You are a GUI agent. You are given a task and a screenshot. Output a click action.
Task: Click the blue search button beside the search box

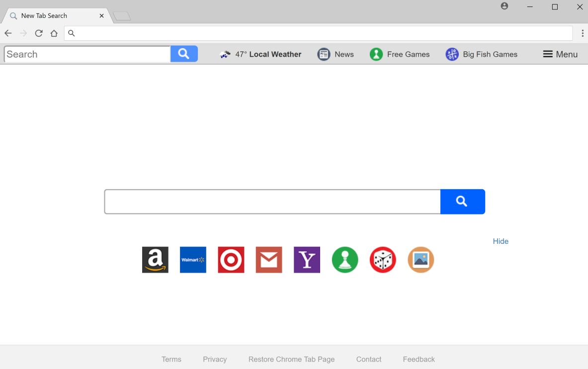(x=462, y=202)
